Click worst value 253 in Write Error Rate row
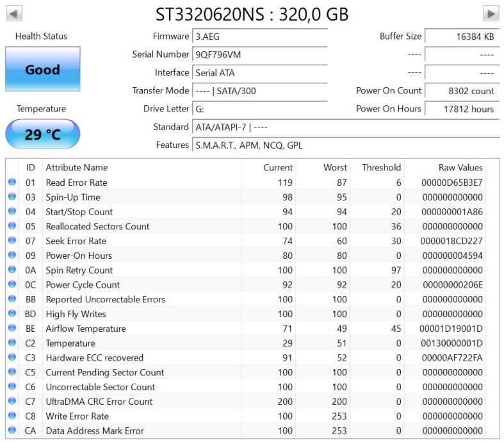Image resolution: width=504 pixels, height=442 pixels. 339,416
